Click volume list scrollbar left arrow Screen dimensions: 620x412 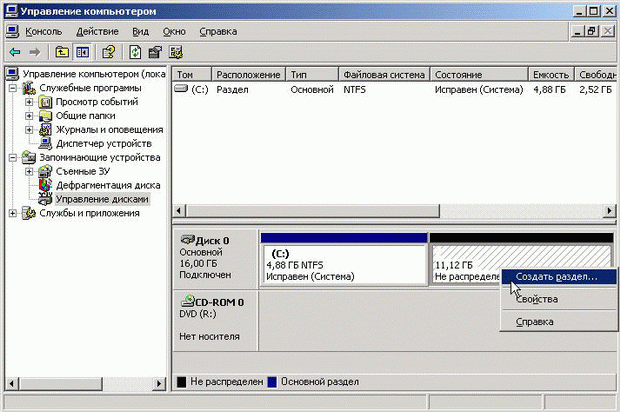(x=179, y=211)
